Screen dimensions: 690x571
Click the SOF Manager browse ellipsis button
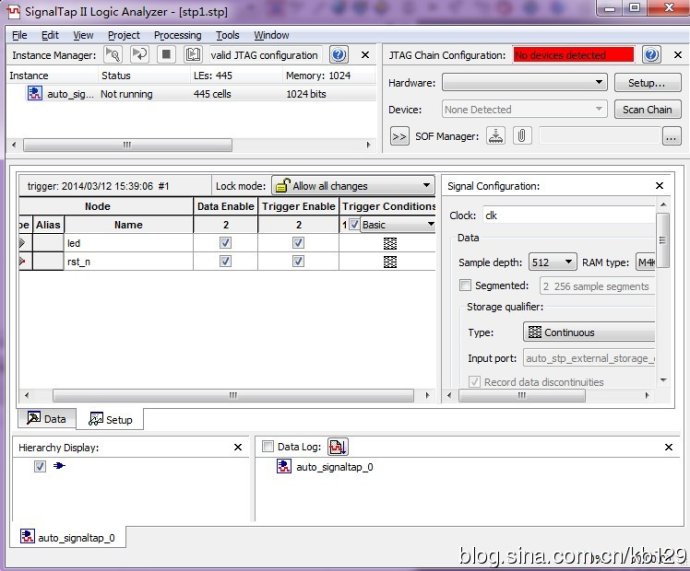coord(671,136)
